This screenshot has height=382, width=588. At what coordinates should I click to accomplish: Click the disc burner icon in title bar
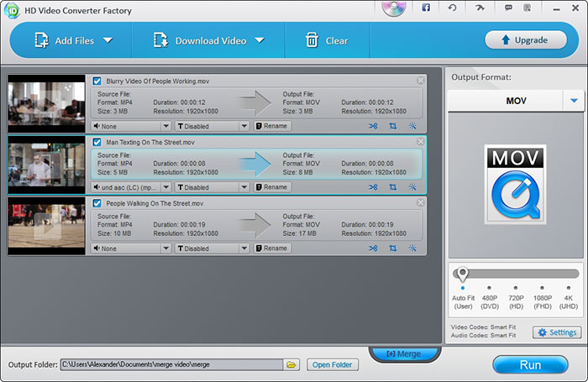pyautogui.click(x=394, y=8)
